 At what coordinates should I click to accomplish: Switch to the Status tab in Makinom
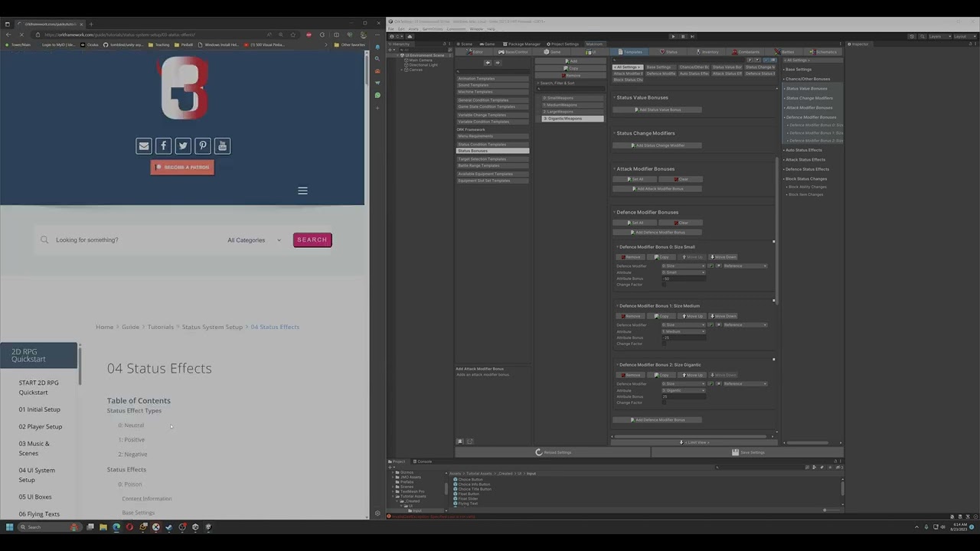point(668,52)
